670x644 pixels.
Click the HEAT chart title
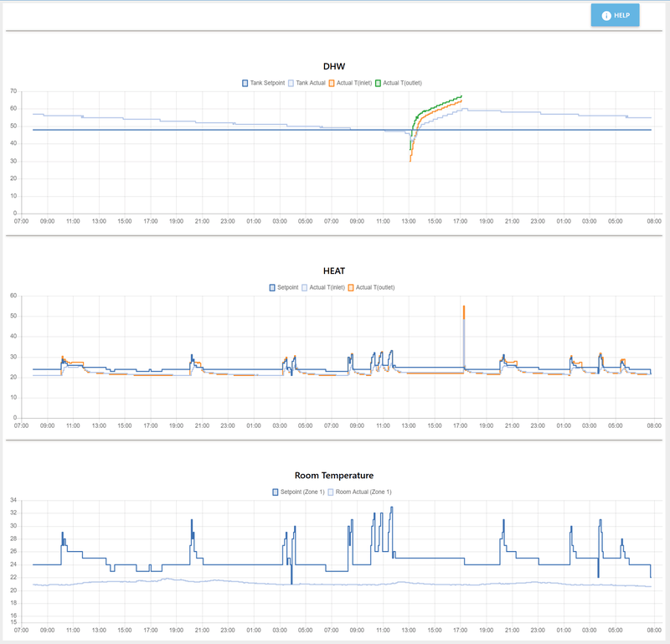334,271
